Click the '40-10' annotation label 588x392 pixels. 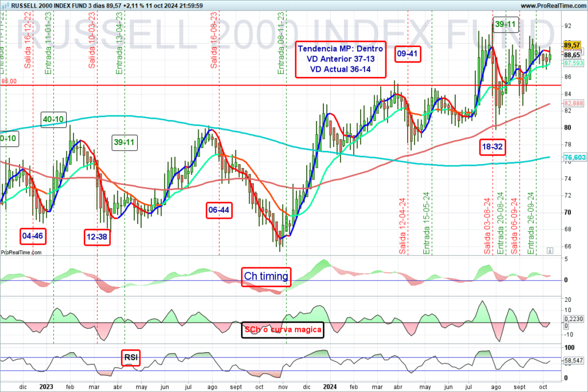coord(53,119)
